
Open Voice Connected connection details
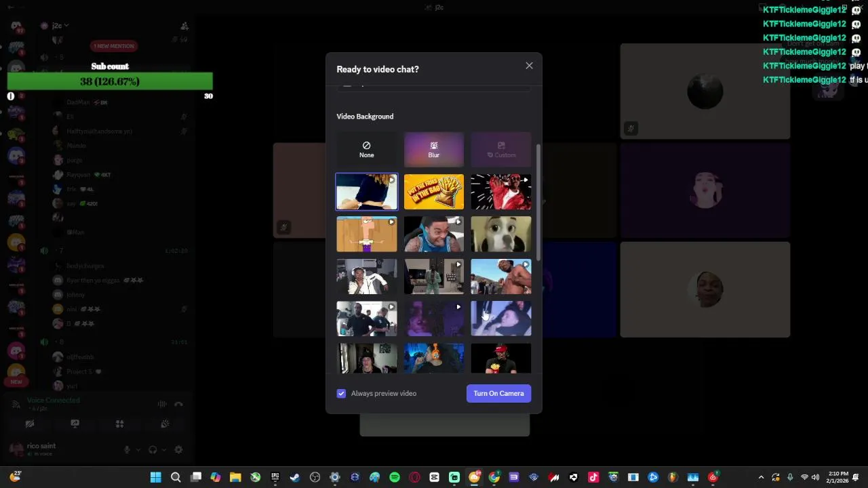53,401
